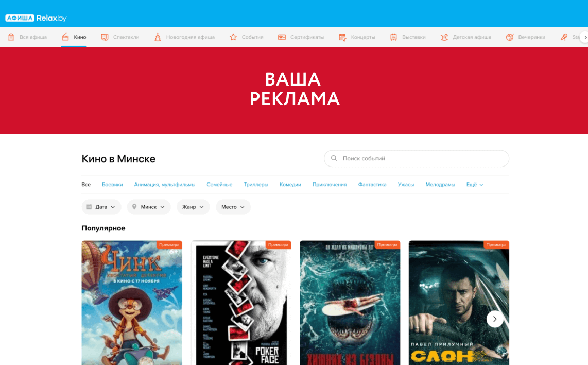
Task: Expand the Место filter dropdown
Action: pos(233,207)
